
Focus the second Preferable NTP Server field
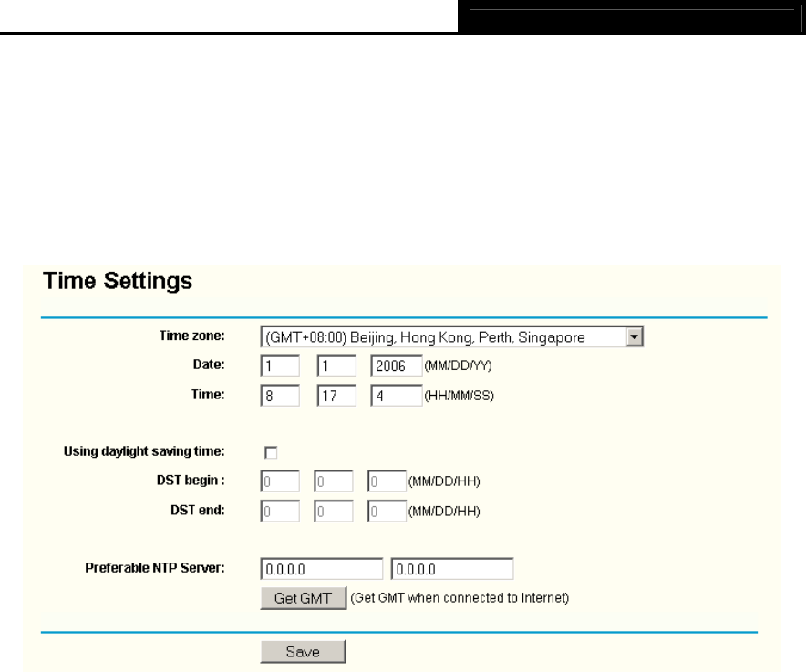click(452, 569)
